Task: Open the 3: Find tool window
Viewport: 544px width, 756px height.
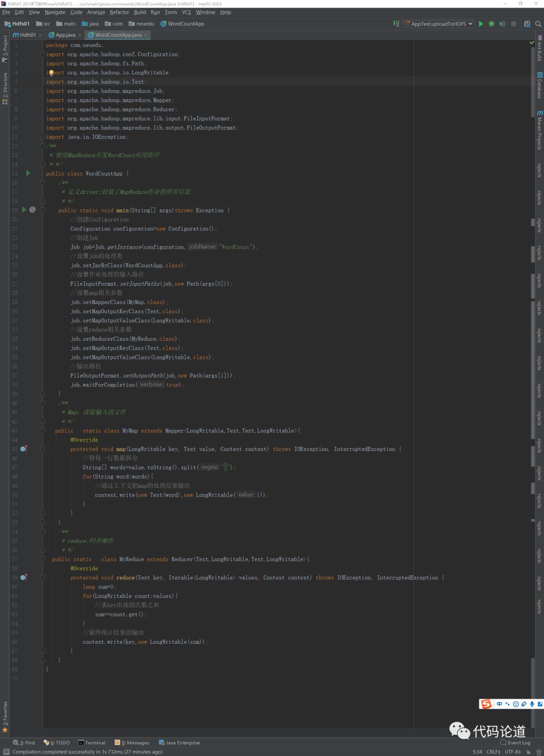Action: coord(24,742)
